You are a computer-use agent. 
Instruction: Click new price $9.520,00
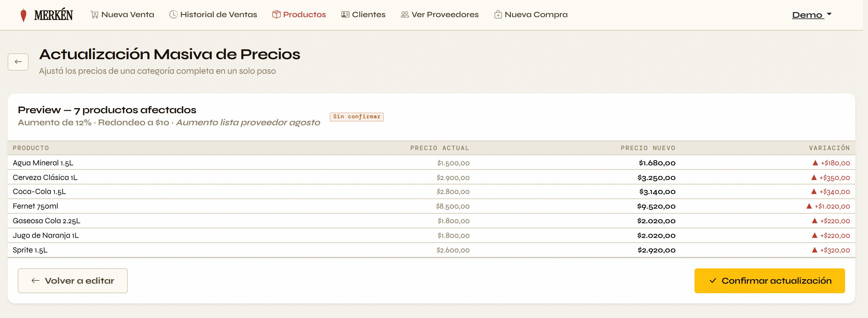(x=656, y=206)
